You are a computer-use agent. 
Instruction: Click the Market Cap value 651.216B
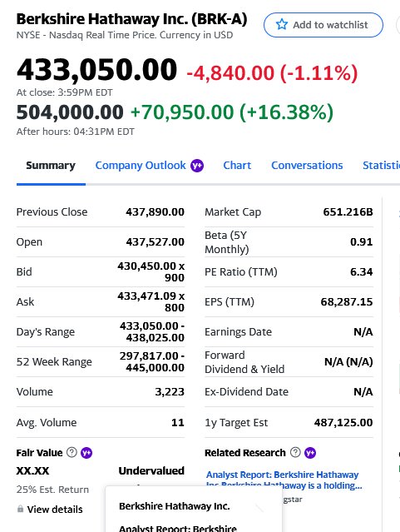click(348, 212)
